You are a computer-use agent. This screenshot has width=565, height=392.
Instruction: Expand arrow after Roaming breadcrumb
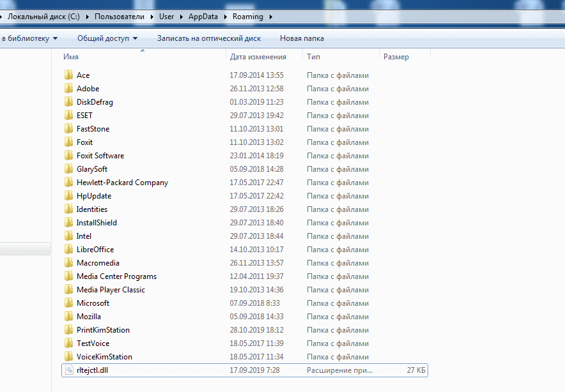(x=270, y=17)
